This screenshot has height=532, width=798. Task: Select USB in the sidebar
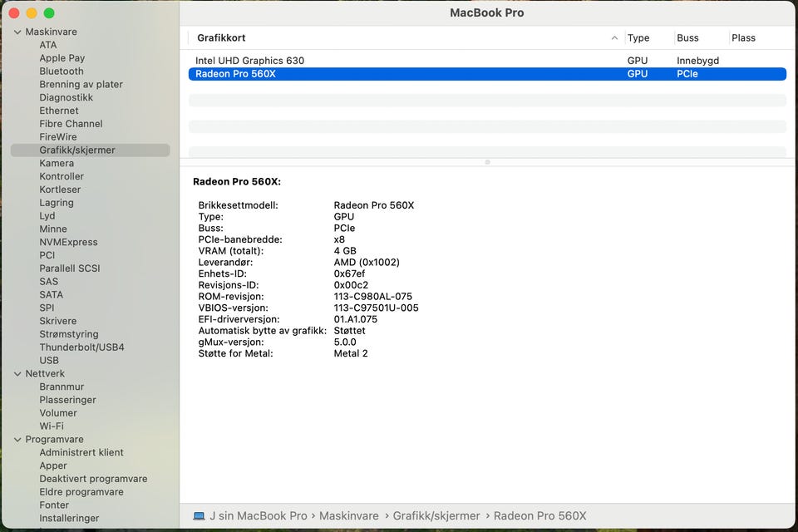point(49,361)
